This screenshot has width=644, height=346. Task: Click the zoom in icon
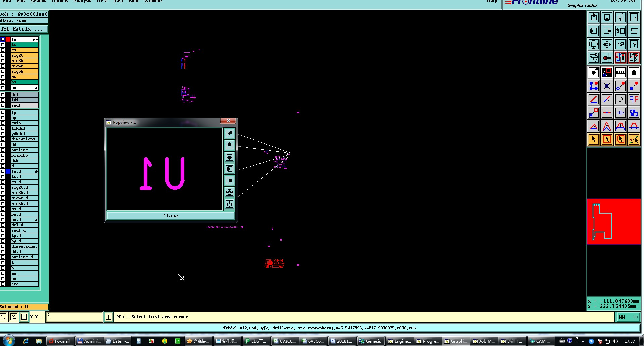(594, 44)
